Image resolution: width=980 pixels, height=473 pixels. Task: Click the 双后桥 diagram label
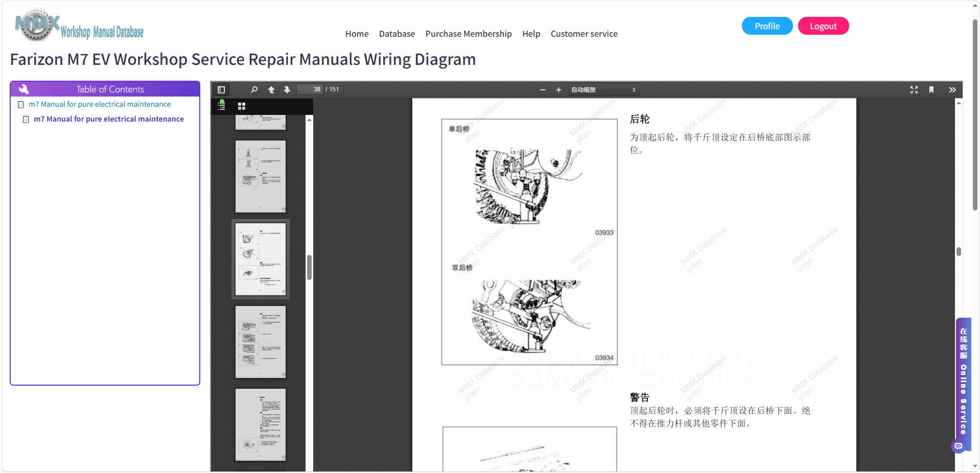[x=462, y=268]
